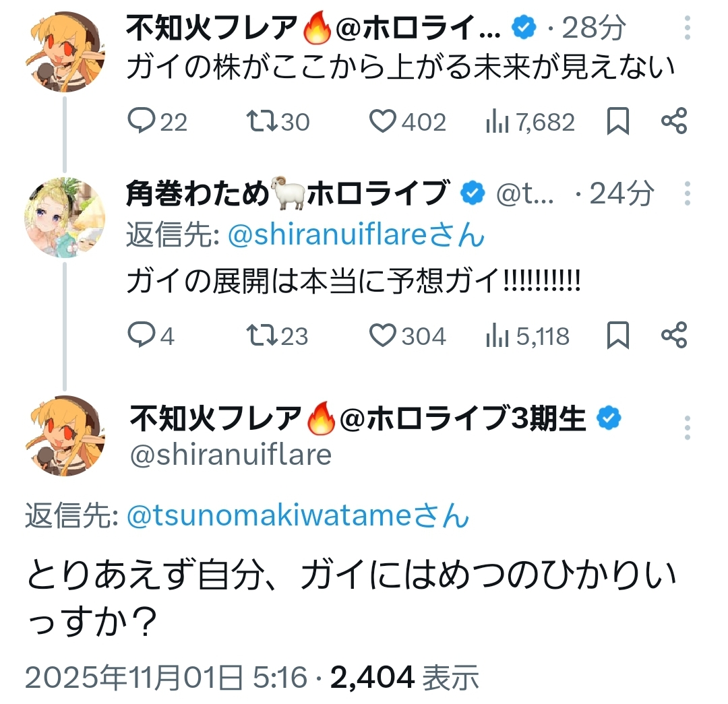Reply to Flare's first tweet with 22 replies
This screenshot has height=704, width=728.
coord(142,122)
